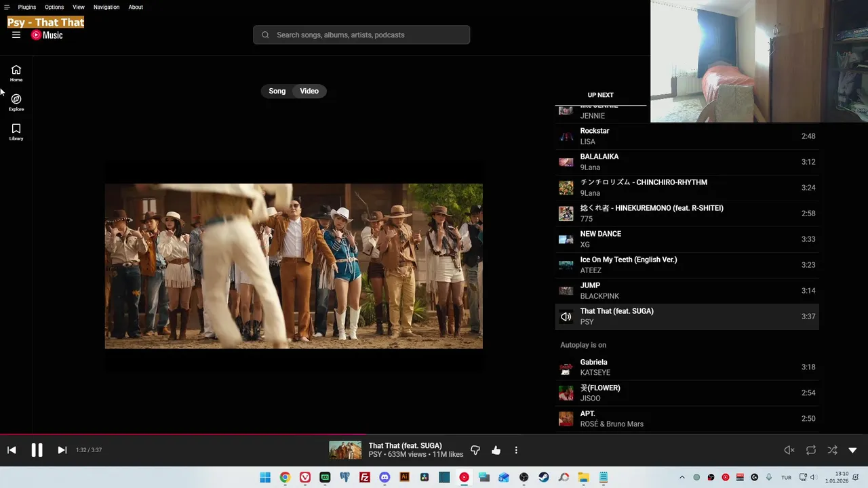
Task: Open the About menu
Action: pos(136,7)
